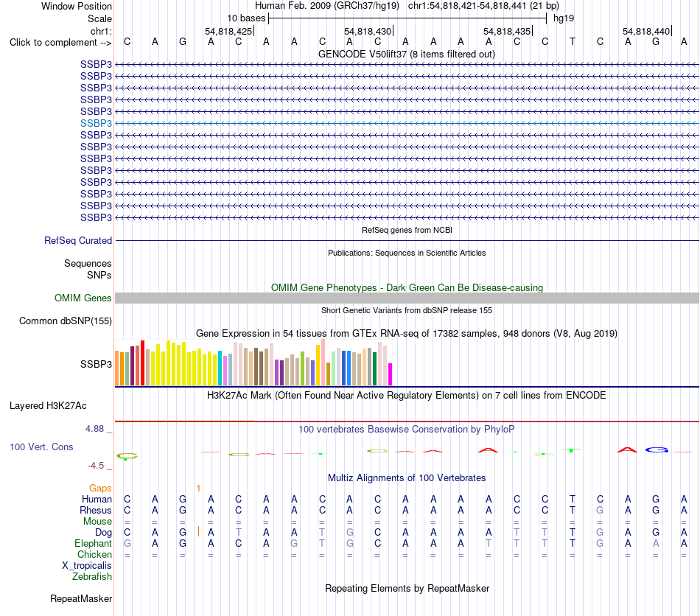
Task: Click '100 vertebrates Basewise Conservation by PhyloP' title
Action: tap(407, 430)
